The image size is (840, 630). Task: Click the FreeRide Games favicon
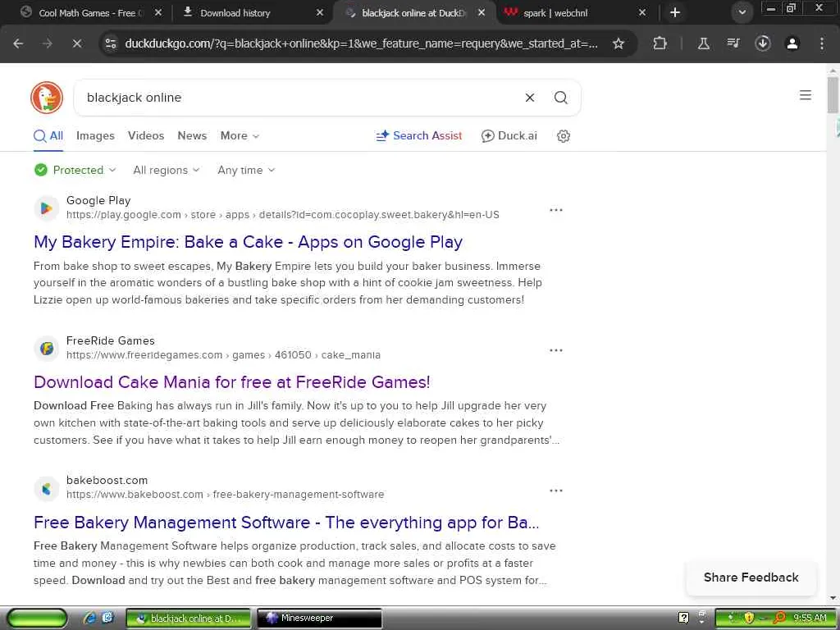[x=47, y=348]
